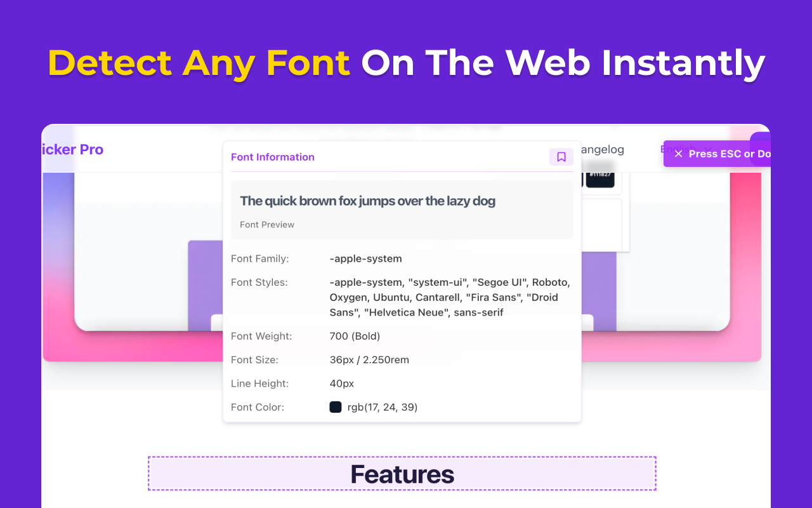Click the bookmark icon in Font Information panel
812x508 pixels.
click(x=561, y=157)
